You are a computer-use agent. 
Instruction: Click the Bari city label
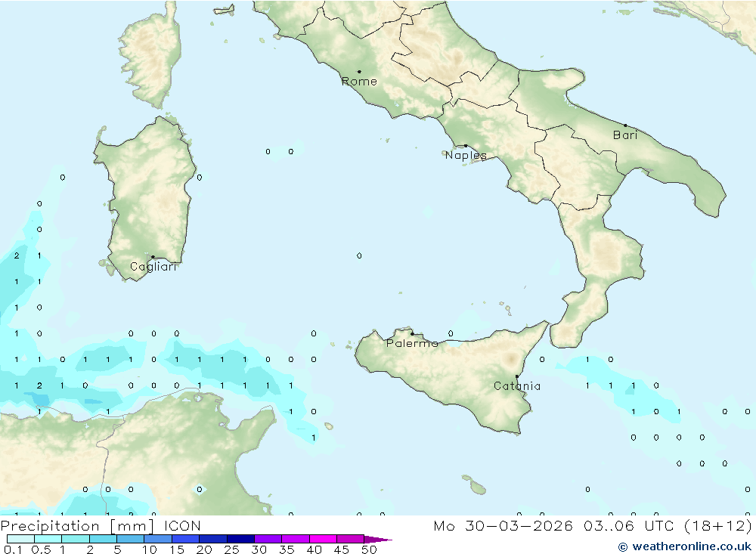[x=625, y=135]
